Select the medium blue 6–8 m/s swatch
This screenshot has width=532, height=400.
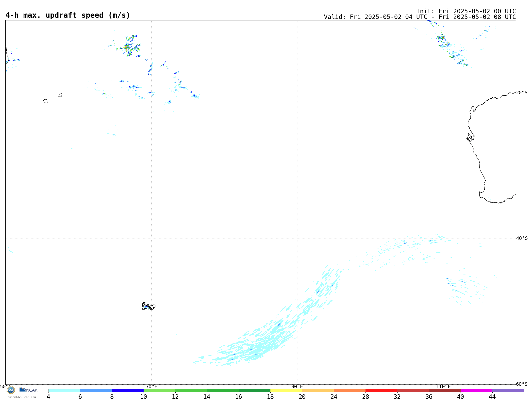[x=96, y=391]
